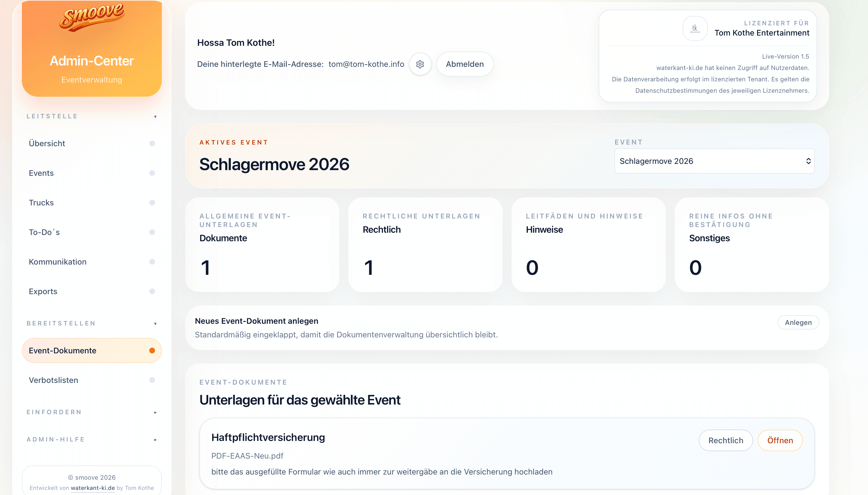Viewport: 868px width, 495px height.
Task: Click the status dot next to To-Do´s
Action: click(x=152, y=232)
